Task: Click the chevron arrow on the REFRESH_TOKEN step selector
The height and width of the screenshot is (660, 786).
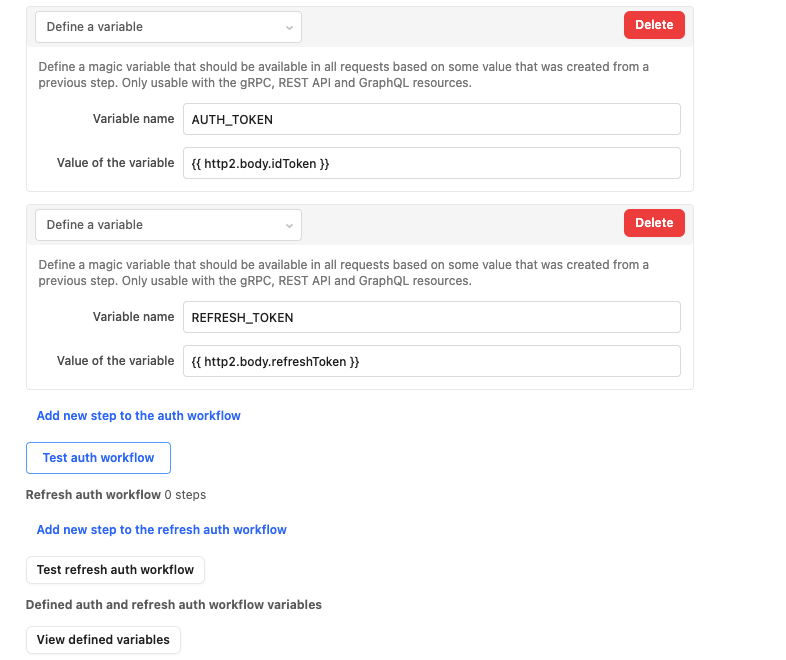Action: (289, 226)
